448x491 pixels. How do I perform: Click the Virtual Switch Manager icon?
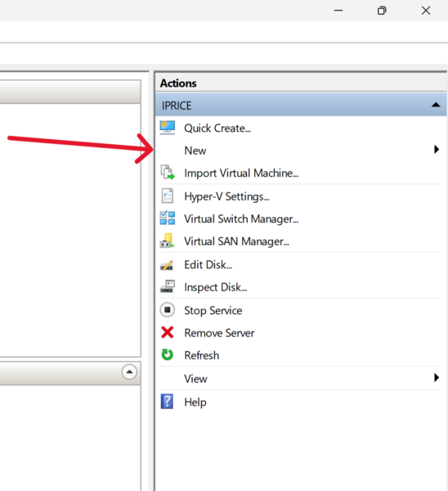168,218
